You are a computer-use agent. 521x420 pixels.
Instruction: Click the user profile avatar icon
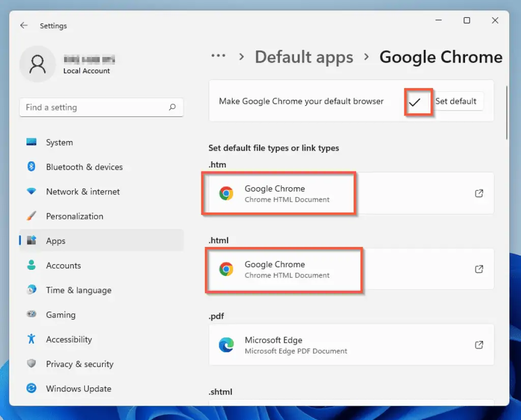coord(38,64)
